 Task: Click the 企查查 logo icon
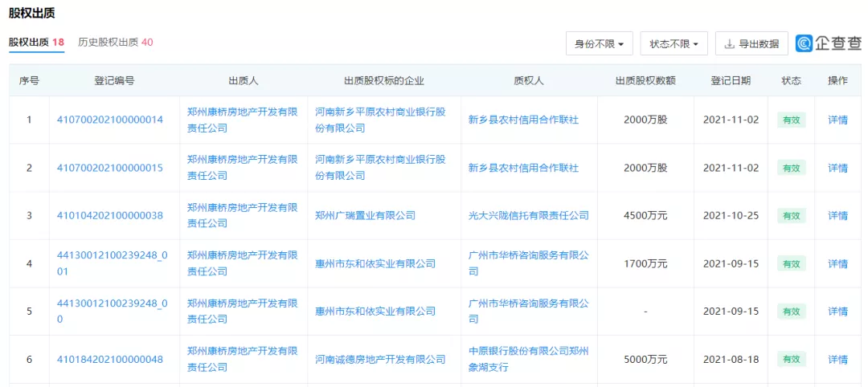coord(804,43)
